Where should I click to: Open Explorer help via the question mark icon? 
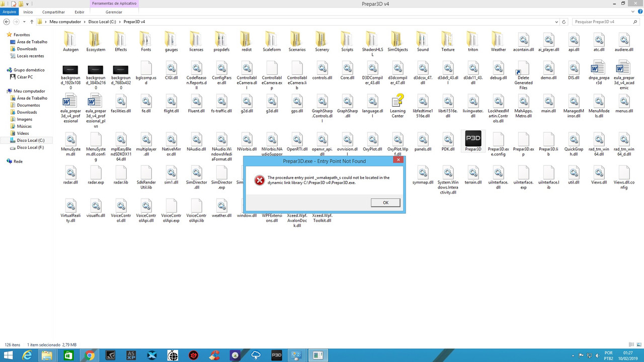click(x=639, y=12)
